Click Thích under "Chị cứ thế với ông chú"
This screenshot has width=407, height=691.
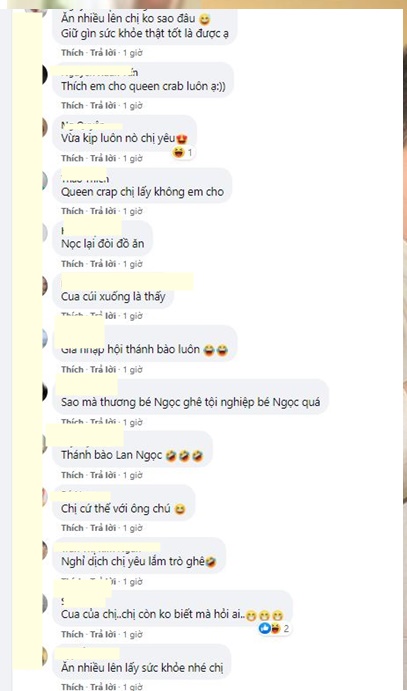(72, 528)
